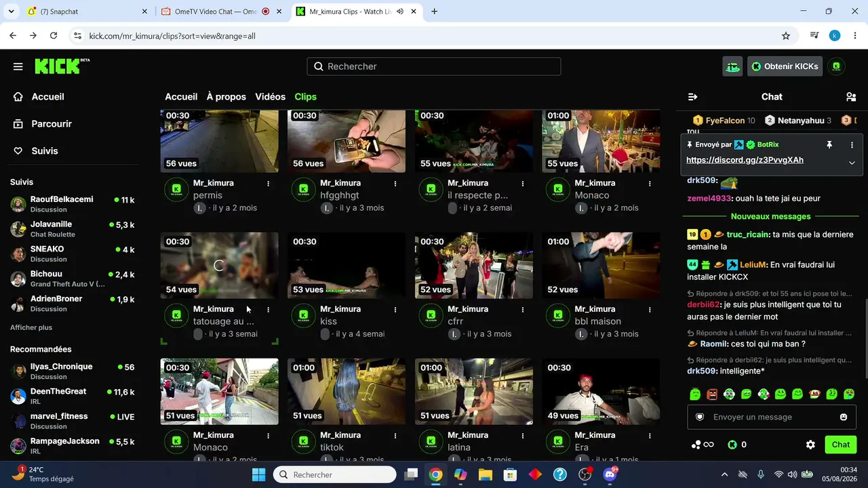
Task: Open RaoufBelkacemi followed channel
Action: click(72, 204)
